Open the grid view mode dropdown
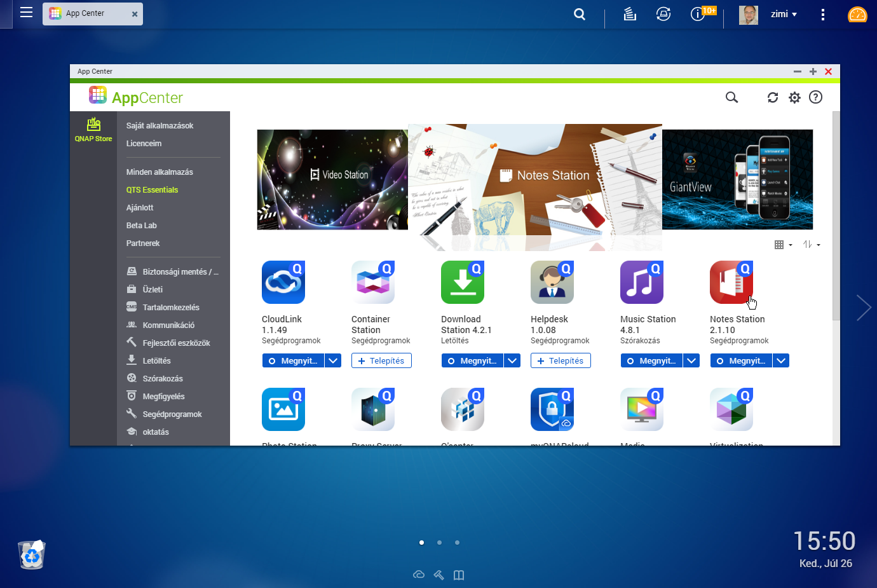877x588 pixels. coord(783,245)
